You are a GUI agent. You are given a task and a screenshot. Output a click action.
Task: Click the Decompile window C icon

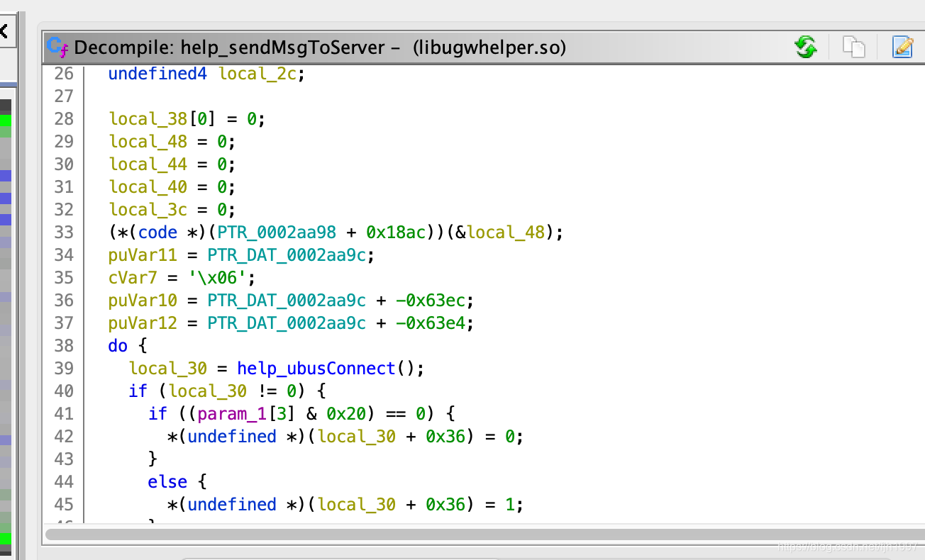point(57,47)
